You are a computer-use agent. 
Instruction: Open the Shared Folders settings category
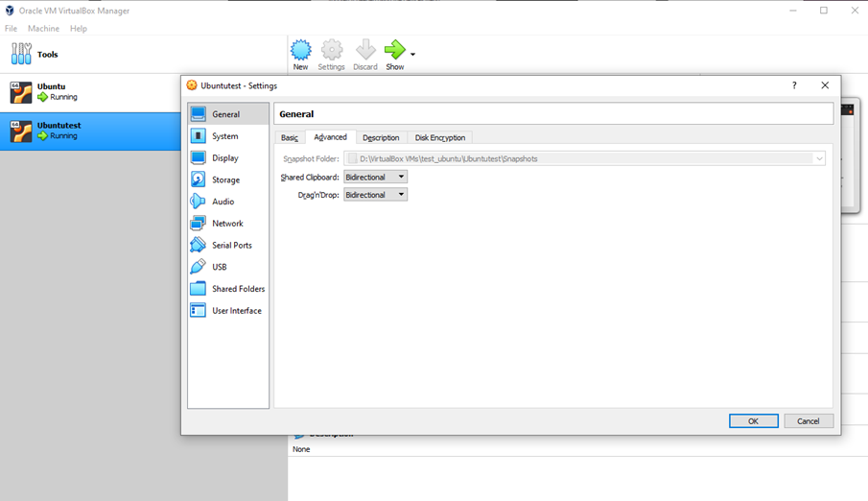click(x=228, y=289)
